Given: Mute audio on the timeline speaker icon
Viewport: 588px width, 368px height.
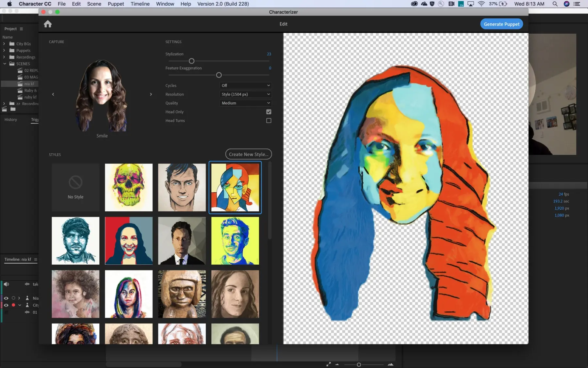Looking at the screenshot, I should (6, 284).
